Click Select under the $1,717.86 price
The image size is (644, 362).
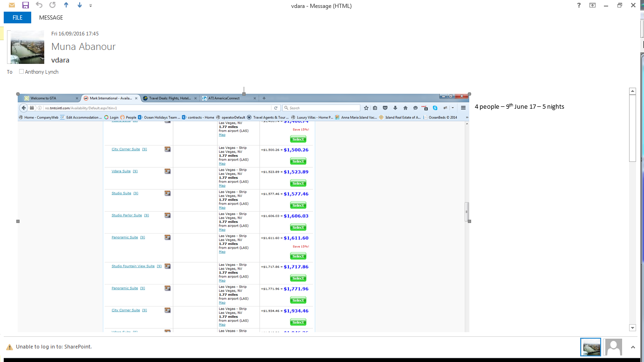click(298, 278)
